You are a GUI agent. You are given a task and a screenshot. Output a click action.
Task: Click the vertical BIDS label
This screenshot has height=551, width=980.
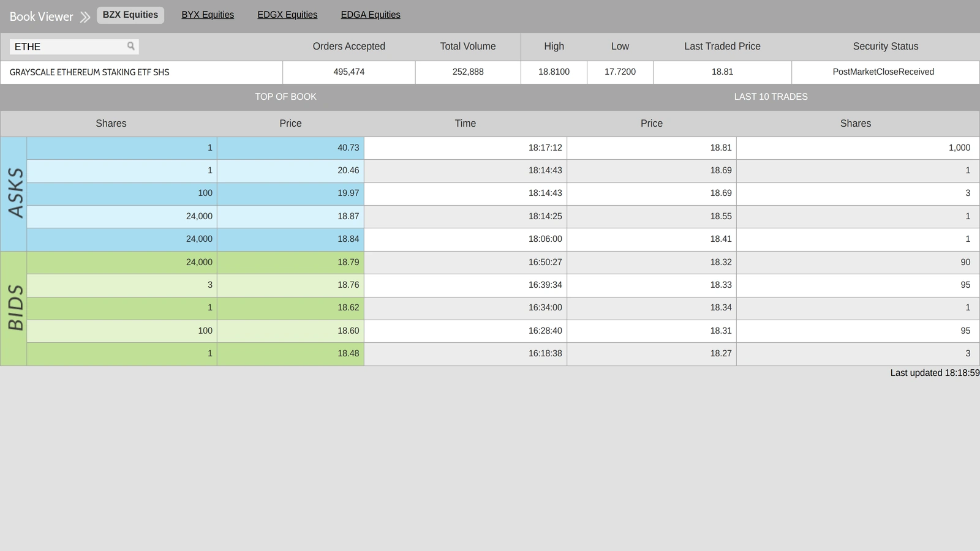(x=15, y=308)
